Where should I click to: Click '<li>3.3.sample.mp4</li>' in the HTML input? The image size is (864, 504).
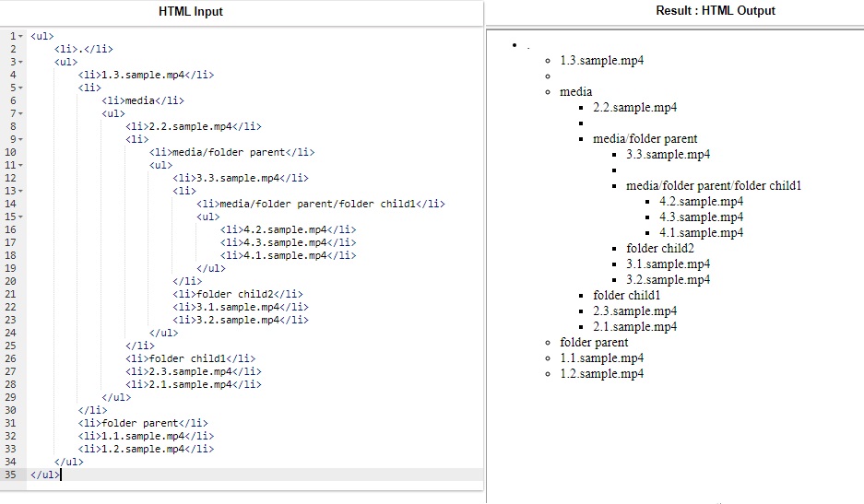(241, 179)
